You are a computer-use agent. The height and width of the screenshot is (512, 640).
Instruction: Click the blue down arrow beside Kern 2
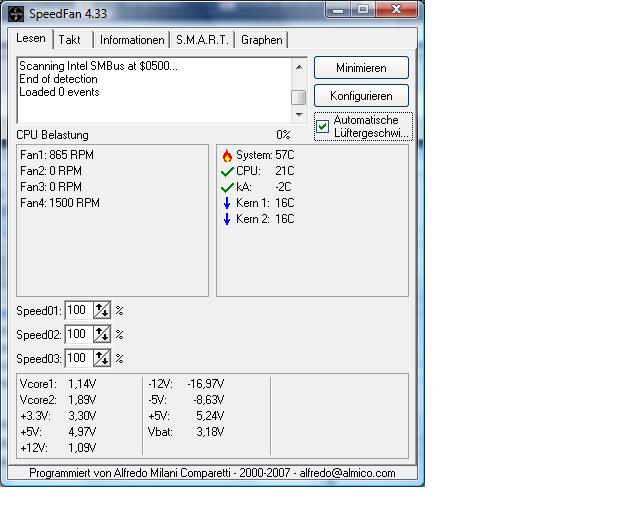(227, 219)
